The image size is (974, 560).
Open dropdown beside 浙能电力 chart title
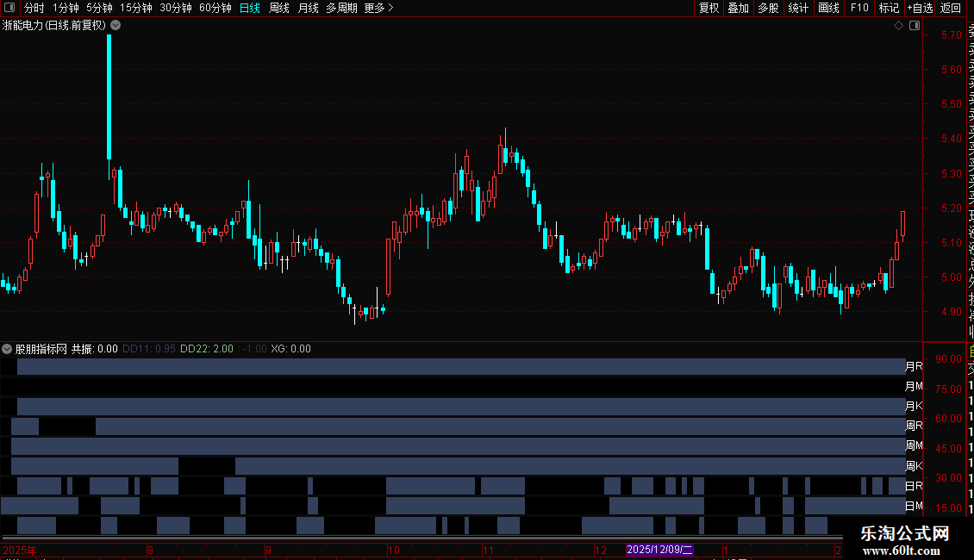pyautogui.click(x=116, y=26)
